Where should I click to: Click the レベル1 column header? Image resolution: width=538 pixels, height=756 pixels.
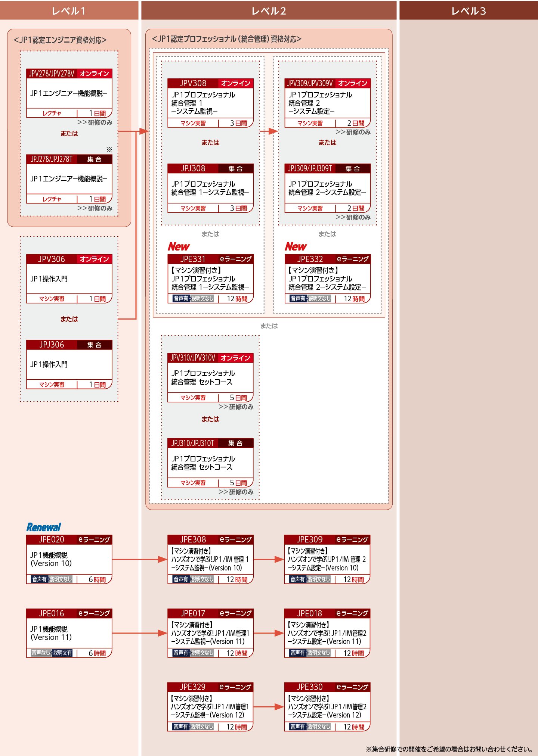[69, 10]
